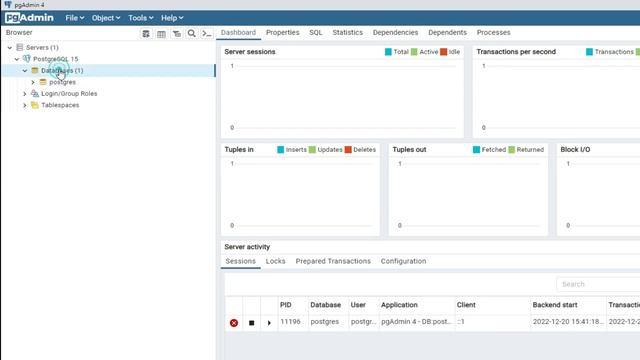Collapse the Servers tree node
The image size is (640, 360).
10,48
